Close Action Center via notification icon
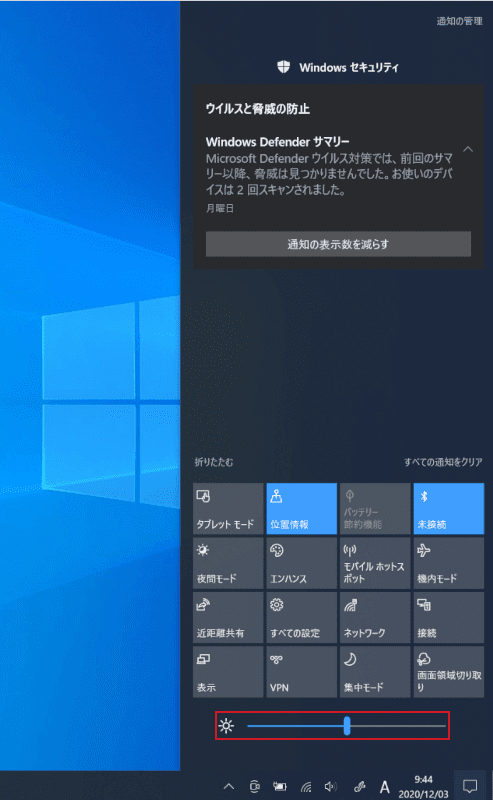 (470, 786)
